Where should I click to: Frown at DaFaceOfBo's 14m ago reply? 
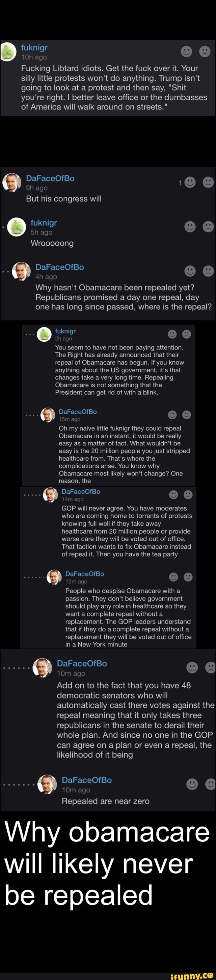188,494
